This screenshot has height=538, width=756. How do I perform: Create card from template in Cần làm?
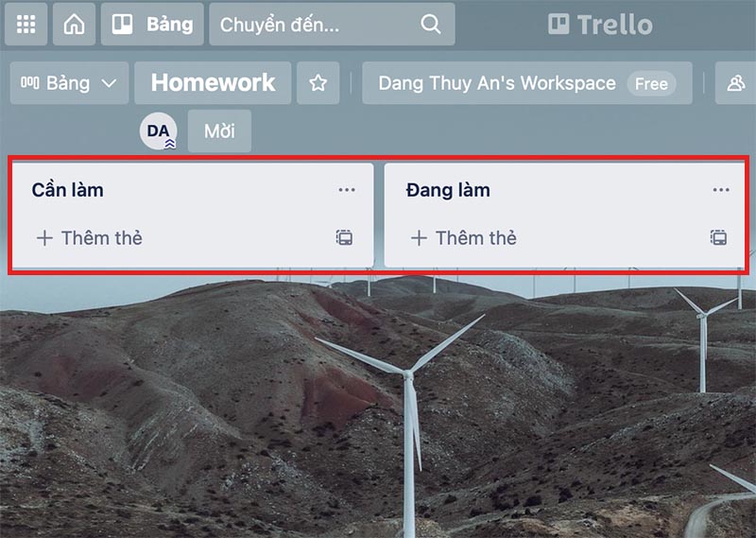pos(344,238)
